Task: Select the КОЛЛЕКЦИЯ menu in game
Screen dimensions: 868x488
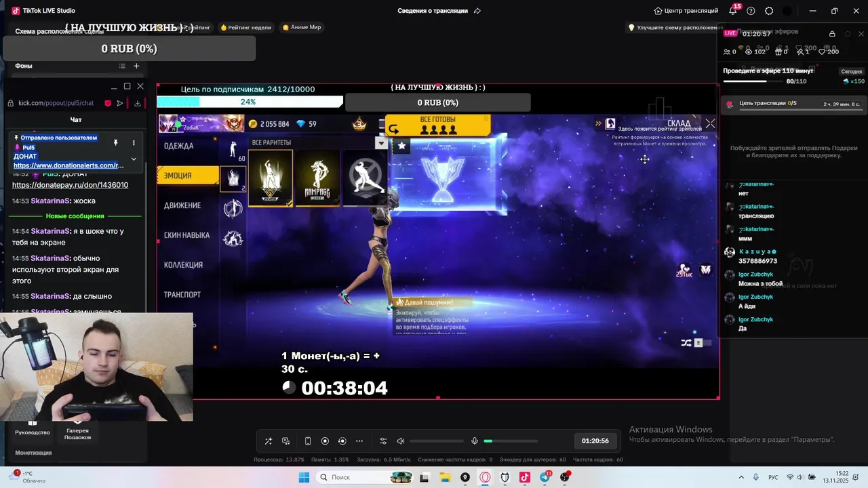Action: coord(183,265)
